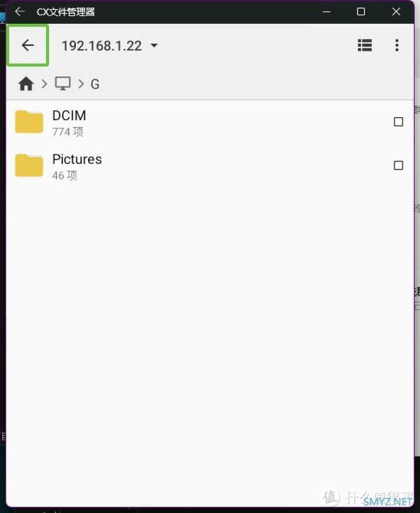Minimize the CX file manager window
The height and width of the screenshot is (513, 420).
pos(327,12)
